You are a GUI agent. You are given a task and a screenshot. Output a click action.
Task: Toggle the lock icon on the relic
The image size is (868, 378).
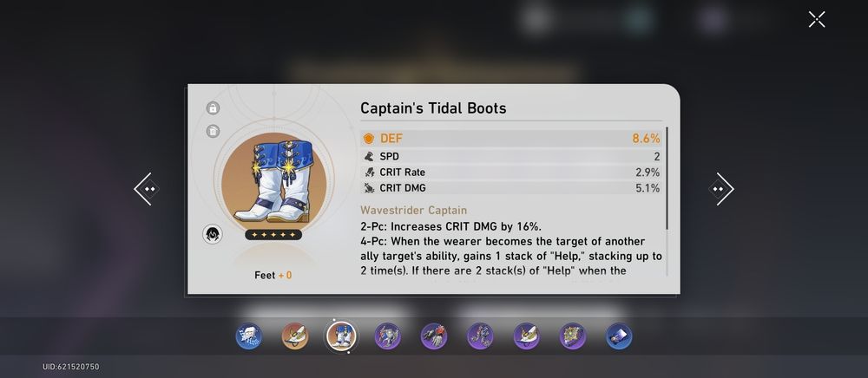coord(214,108)
